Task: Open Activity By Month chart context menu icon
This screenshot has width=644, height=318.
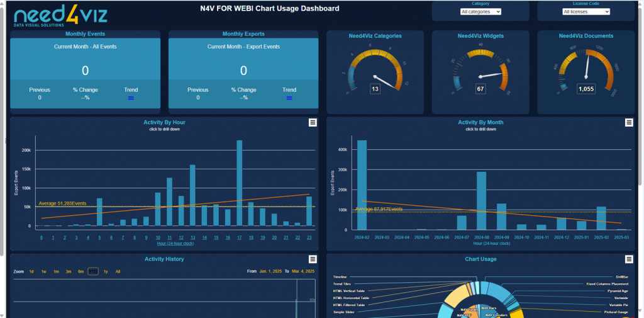Action: point(629,123)
